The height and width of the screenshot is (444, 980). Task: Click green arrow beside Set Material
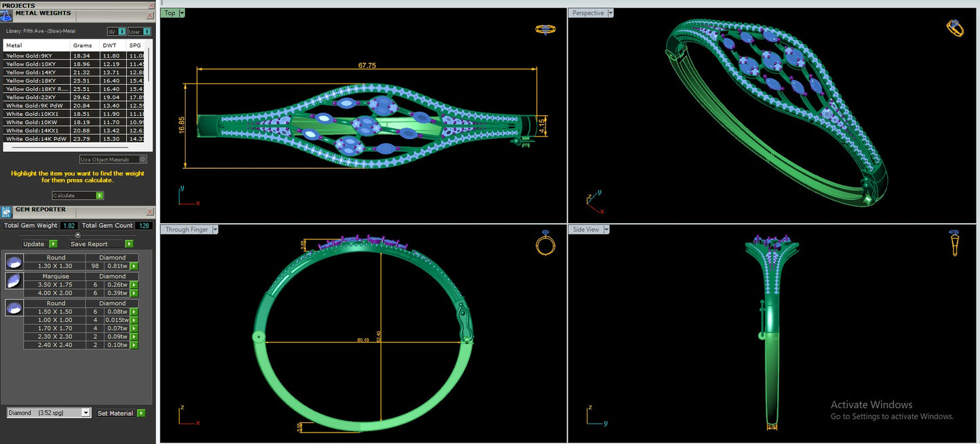(141, 413)
